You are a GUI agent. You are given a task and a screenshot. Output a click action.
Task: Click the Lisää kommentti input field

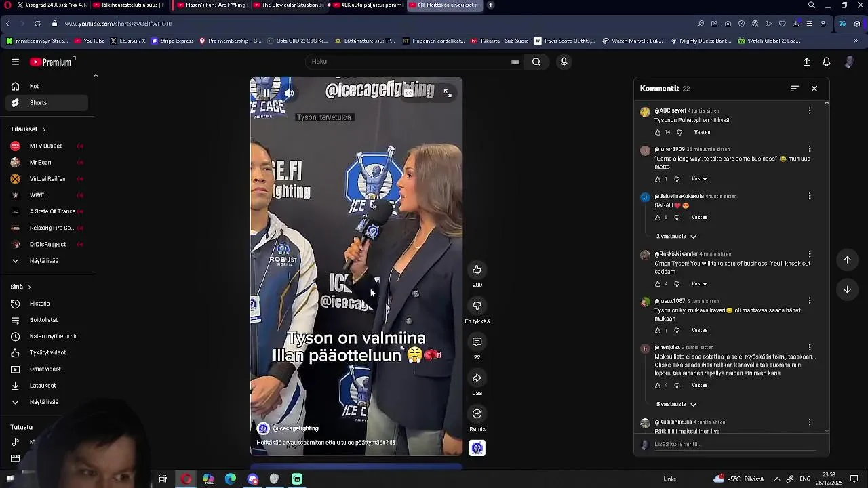pos(736,445)
